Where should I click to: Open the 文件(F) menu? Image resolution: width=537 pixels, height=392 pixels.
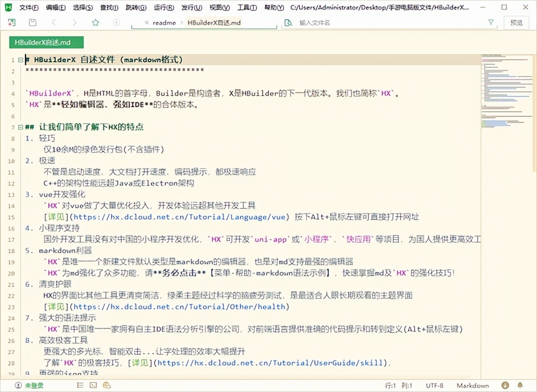pyautogui.click(x=29, y=8)
